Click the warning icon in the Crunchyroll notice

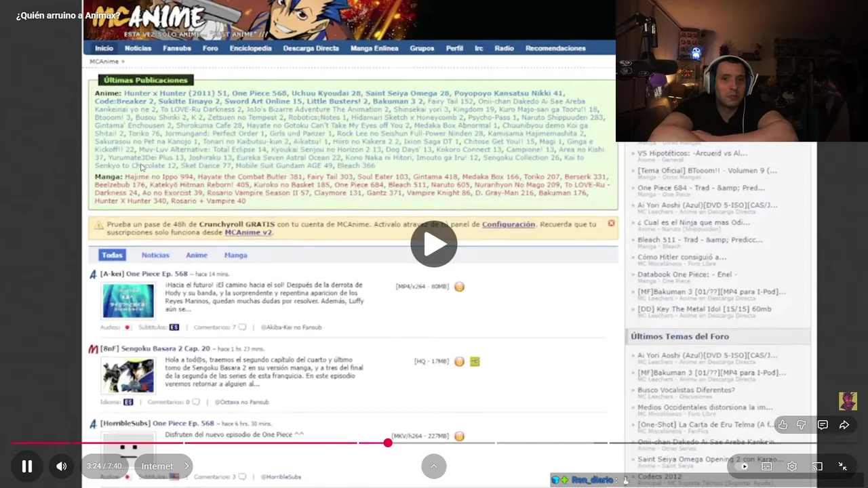[99, 225]
